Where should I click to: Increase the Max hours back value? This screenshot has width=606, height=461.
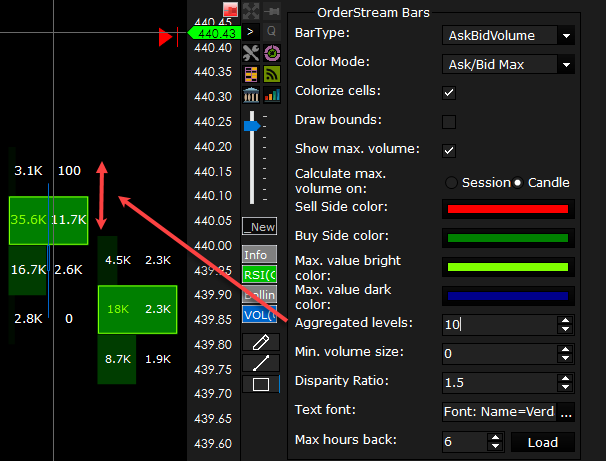click(495, 437)
